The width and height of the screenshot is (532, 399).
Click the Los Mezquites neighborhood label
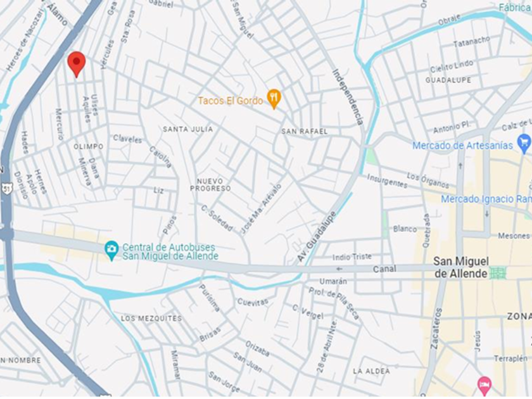point(151,319)
